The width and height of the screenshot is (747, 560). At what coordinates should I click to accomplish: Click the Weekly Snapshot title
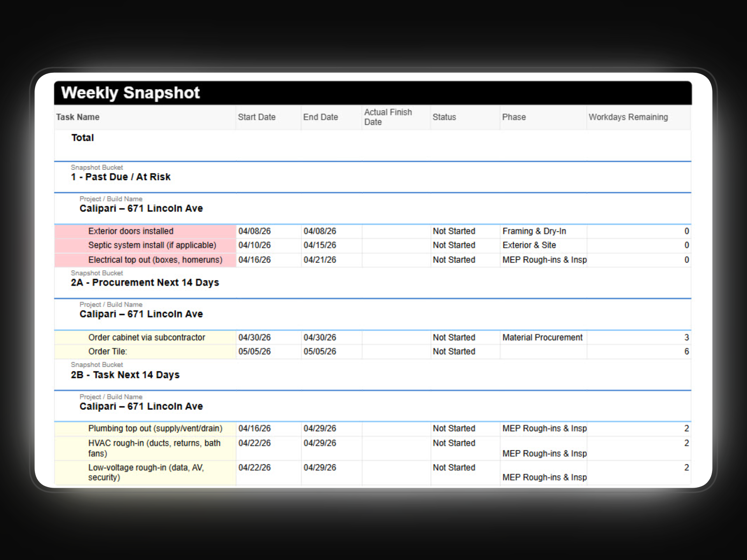[130, 93]
